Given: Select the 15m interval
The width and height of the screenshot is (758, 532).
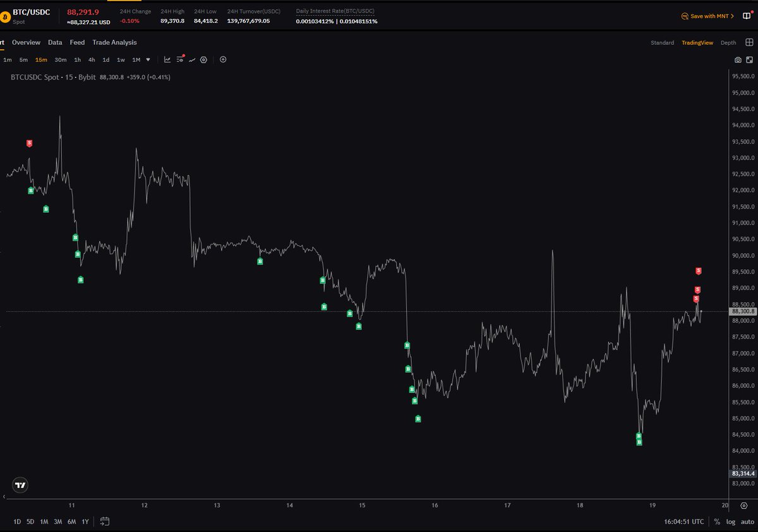Looking at the screenshot, I should pos(41,60).
